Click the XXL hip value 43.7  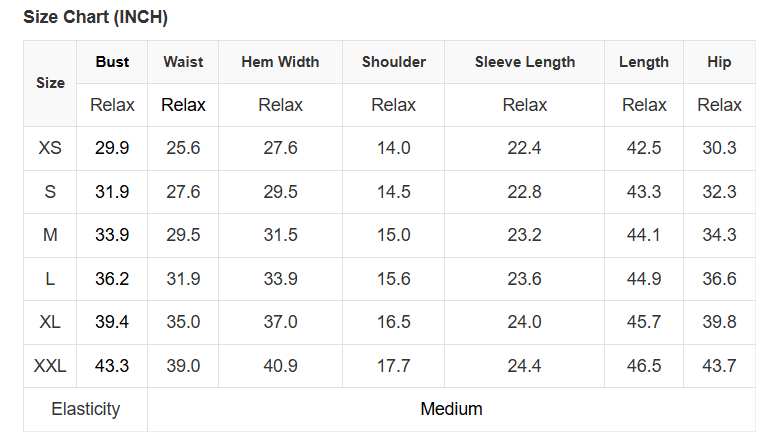[719, 366]
